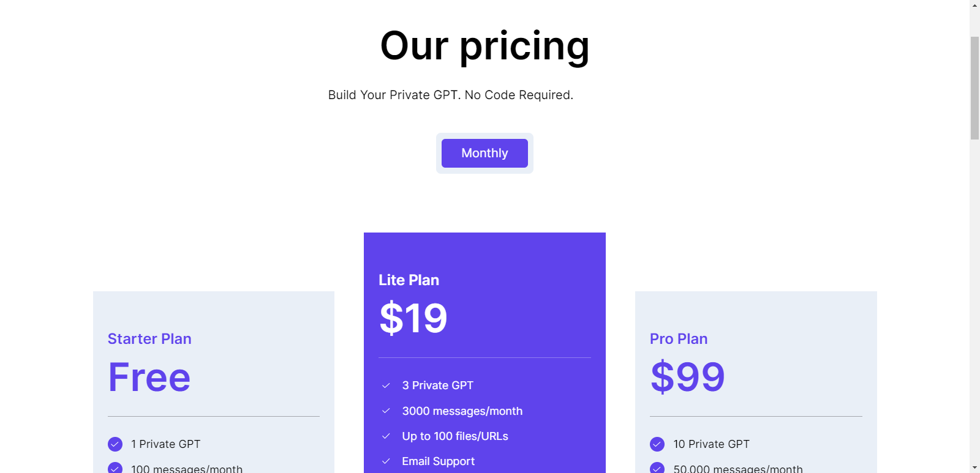Click the scrollbar down arrow
The image size is (980, 473).
[x=974, y=468]
